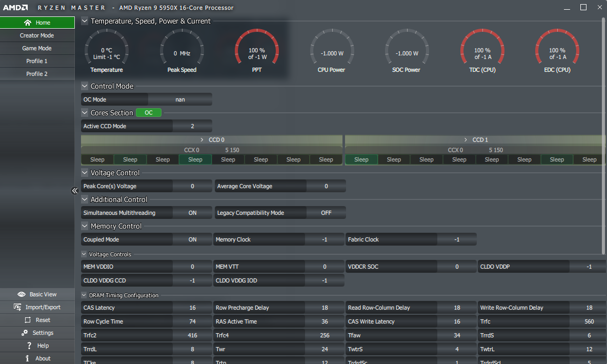Click the Active CCD Mode value 2
This screenshot has height=364, width=607.
[192, 126]
